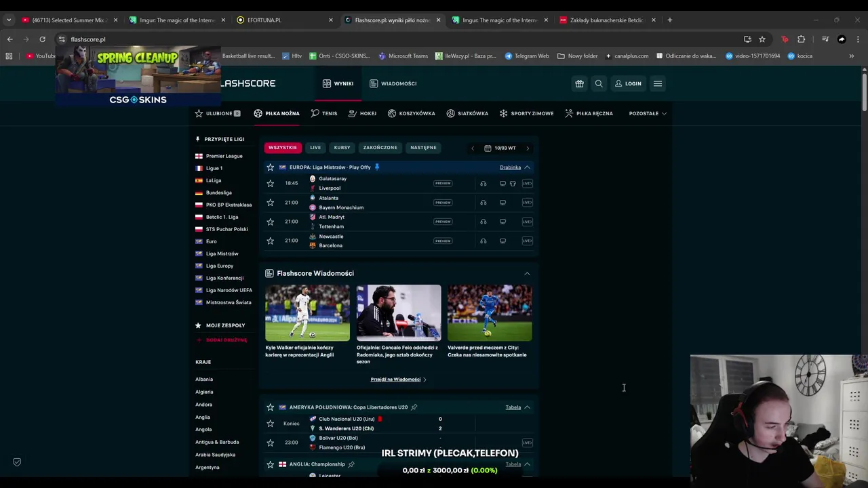The image size is (868, 488).
Task: Favorite the Atl. Madryt vs Tottenham match star
Action: [270, 222]
